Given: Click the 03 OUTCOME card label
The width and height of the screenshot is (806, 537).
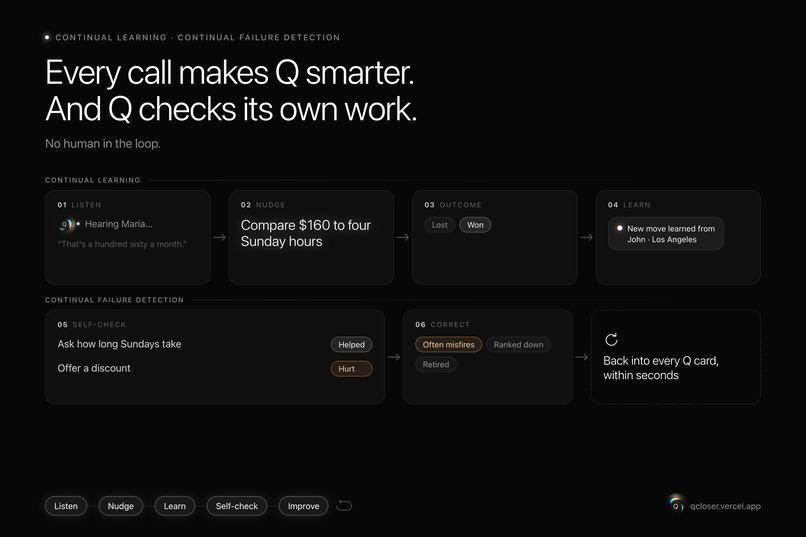Looking at the screenshot, I should point(453,205).
